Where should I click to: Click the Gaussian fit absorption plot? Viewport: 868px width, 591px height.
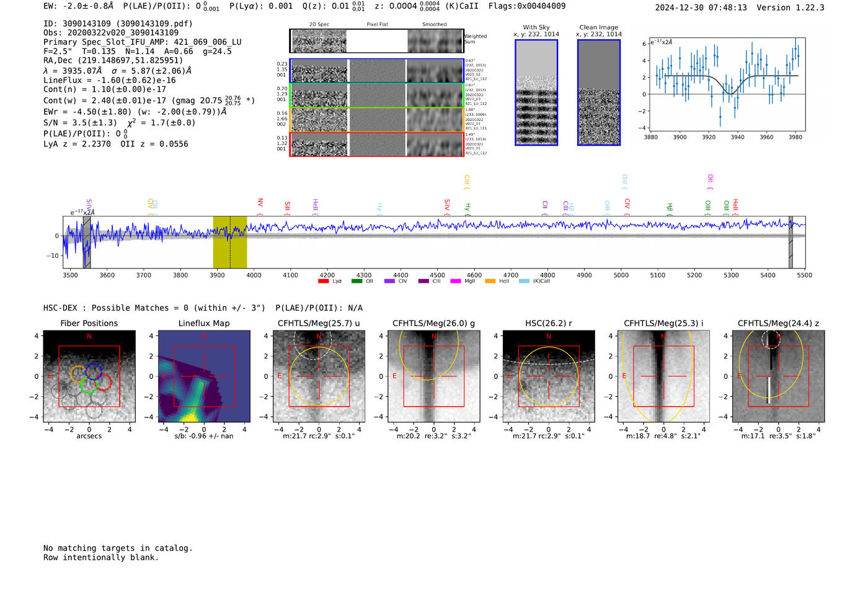click(x=727, y=84)
